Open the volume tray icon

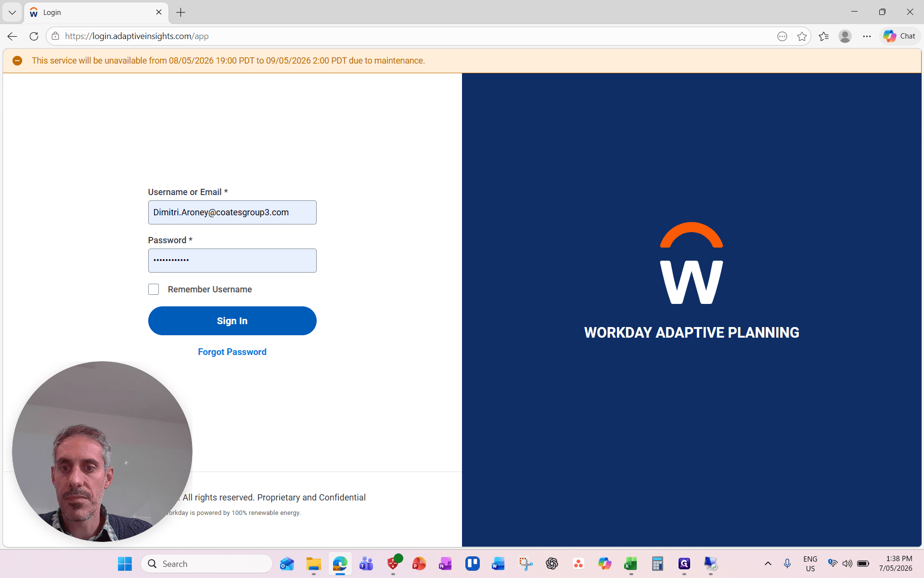click(847, 564)
